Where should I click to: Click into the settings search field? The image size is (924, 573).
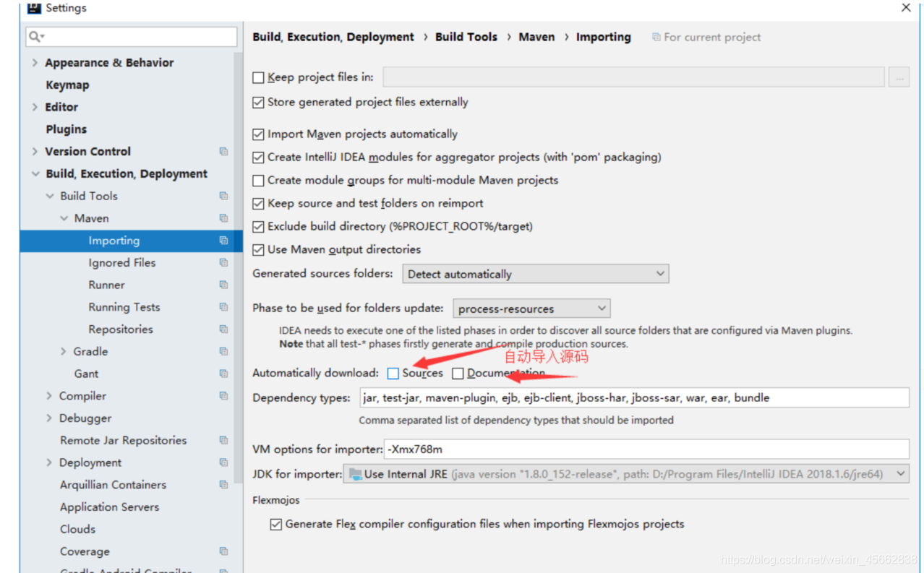(132, 36)
